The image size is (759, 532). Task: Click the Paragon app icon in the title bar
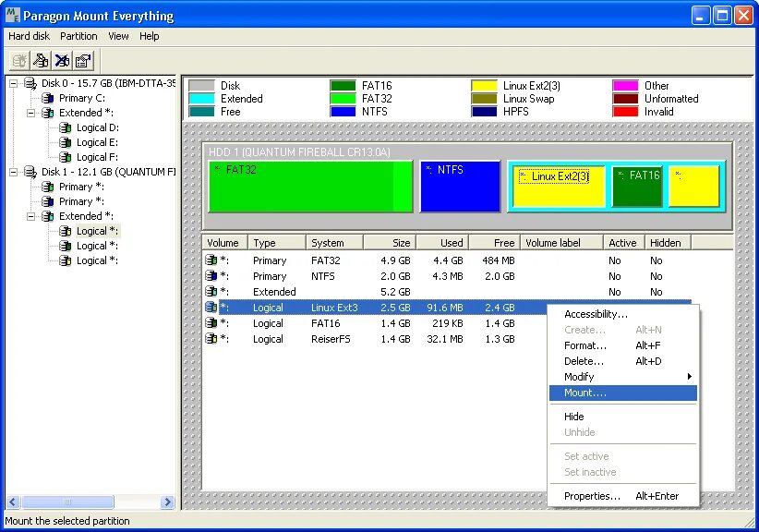click(x=13, y=16)
